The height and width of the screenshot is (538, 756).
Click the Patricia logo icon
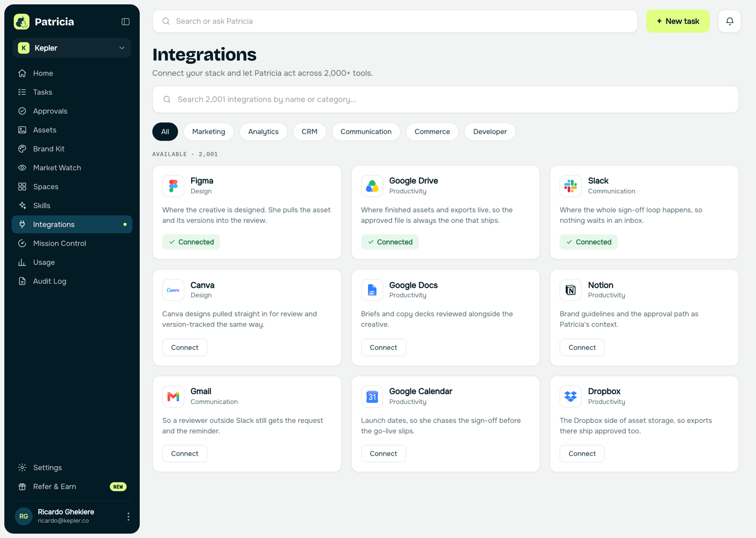click(x=22, y=22)
